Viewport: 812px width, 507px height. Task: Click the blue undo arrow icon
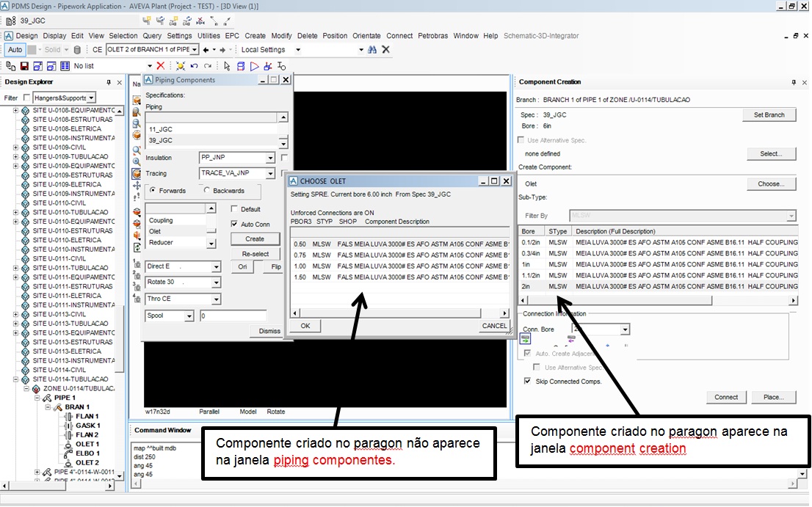click(195, 66)
